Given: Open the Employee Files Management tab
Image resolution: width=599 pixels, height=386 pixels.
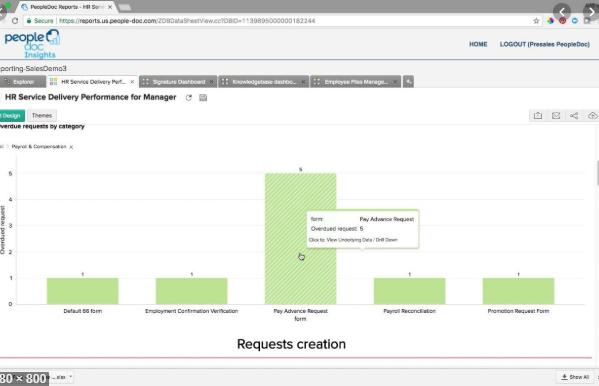Looking at the screenshot, I should pos(356,82).
